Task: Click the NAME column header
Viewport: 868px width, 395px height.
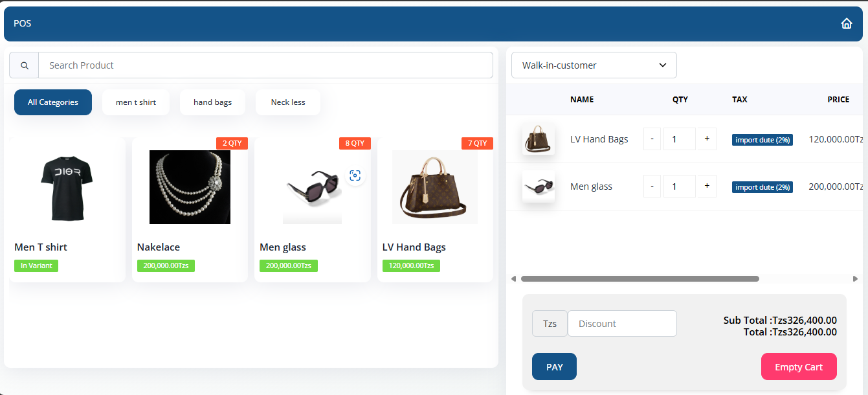Action: click(x=582, y=100)
